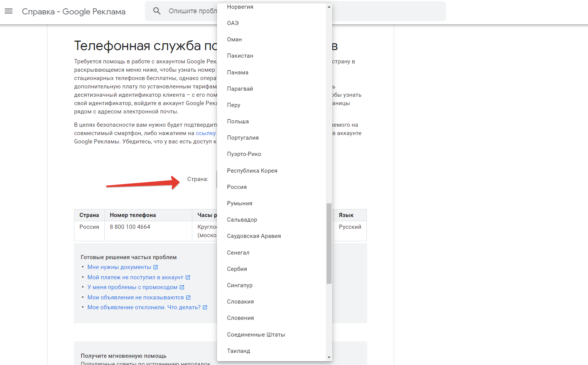This screenshot has width=588, height=365.
Task: Select Панама option
Action: pyautogui.click(x=271, y=72)
